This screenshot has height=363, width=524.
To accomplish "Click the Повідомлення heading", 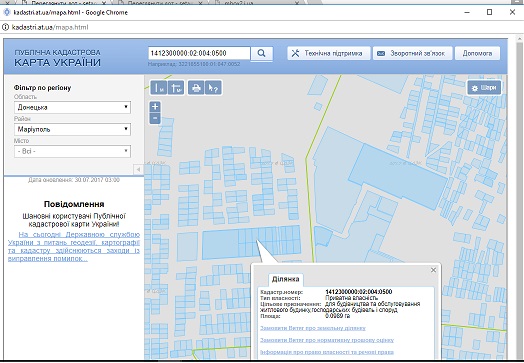I will (74, 204).
